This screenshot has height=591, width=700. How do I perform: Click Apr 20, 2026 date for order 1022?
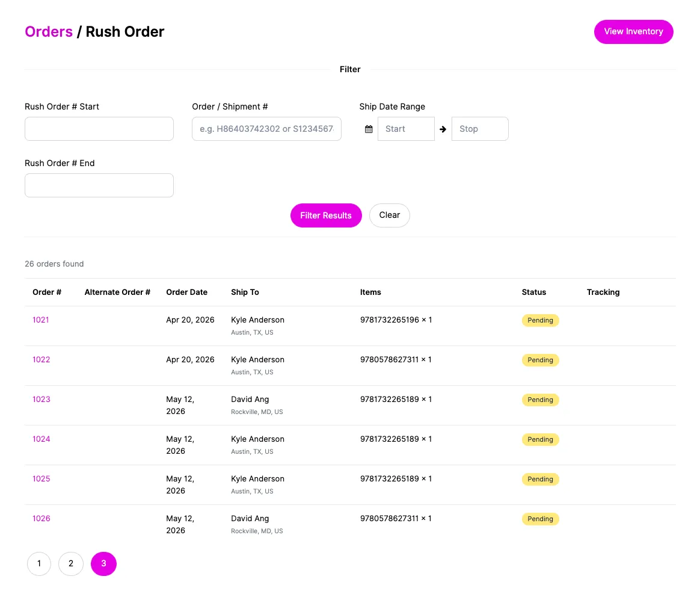190,360
